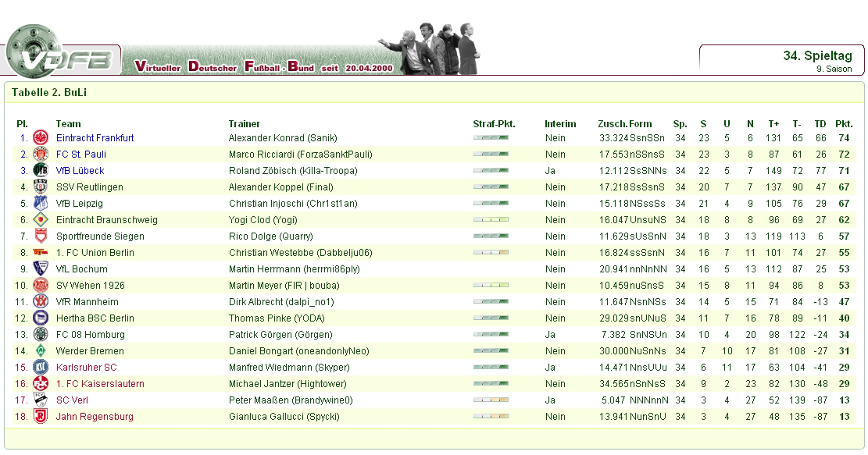Click the FC 08 Homburg crest
The image size is (868, 455).
(x=41, y=335)
